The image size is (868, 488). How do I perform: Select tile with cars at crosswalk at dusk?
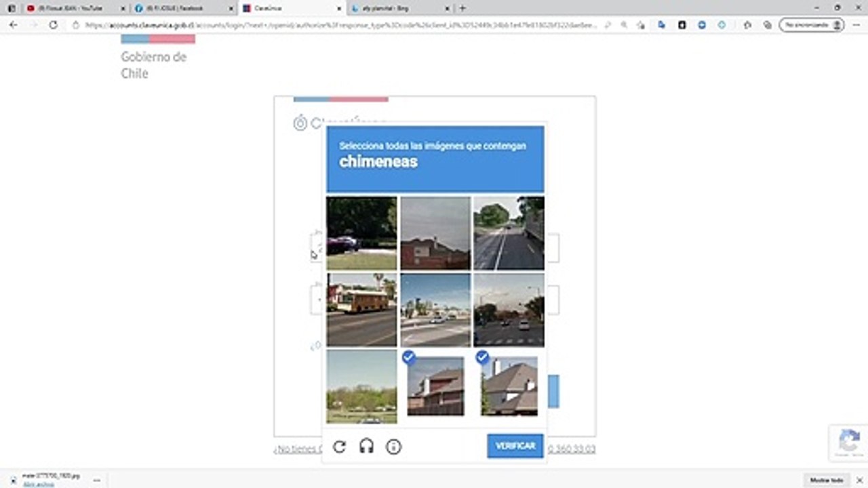coord(509,310)
